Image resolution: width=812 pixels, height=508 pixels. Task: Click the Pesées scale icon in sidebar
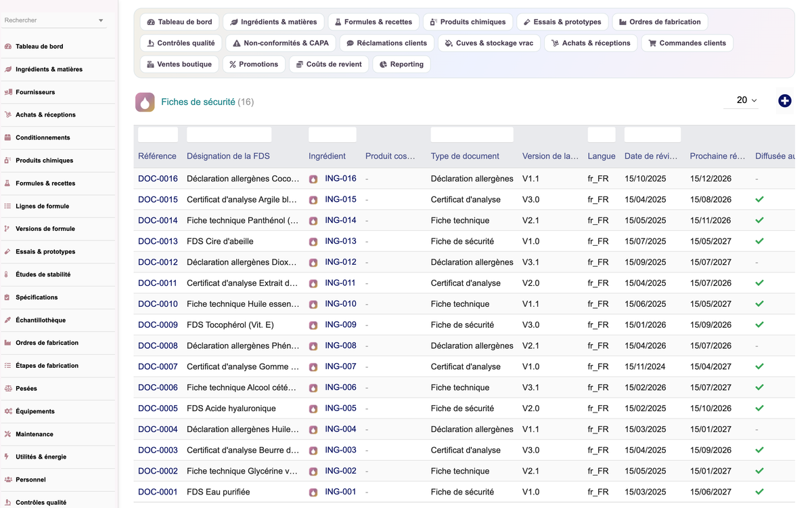tap(8, 389)
